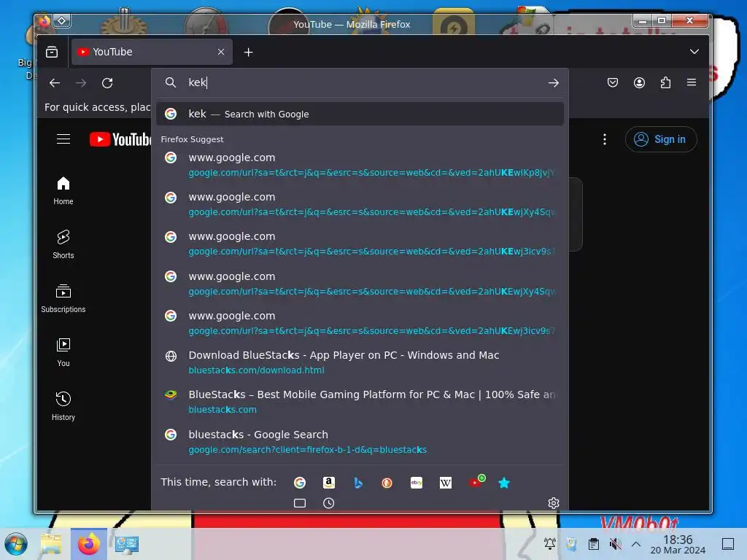Viewport: 747px width, 560px height.
Task: Select 'kek — Search with Google' suggestion
Action: click(360, 114)
